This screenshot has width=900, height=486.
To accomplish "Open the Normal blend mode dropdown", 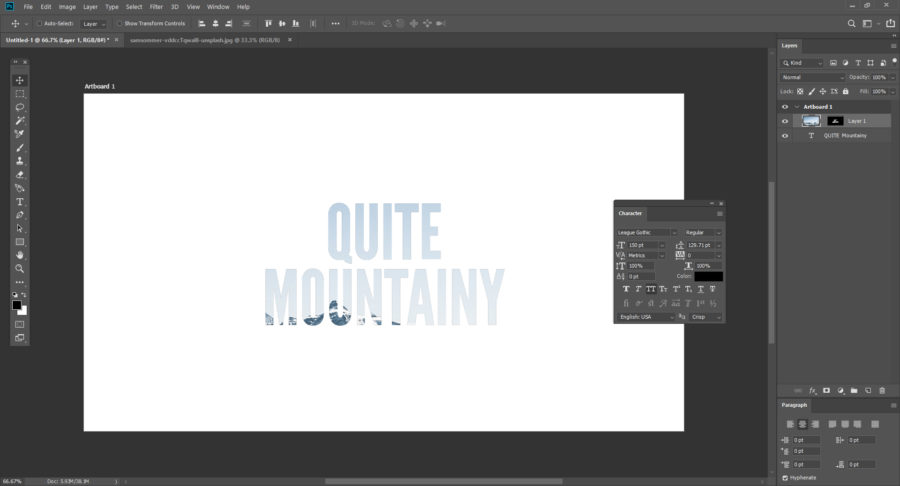I will 813,77.
